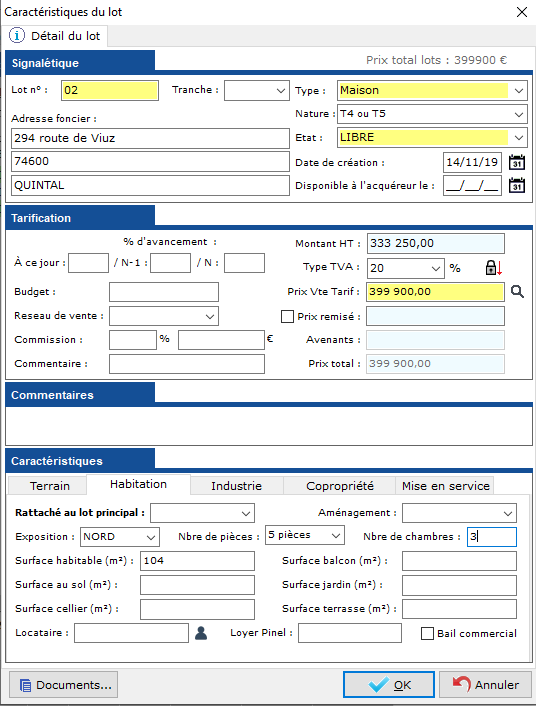
Task: Click the Locataire field
Action: [132, 633]
